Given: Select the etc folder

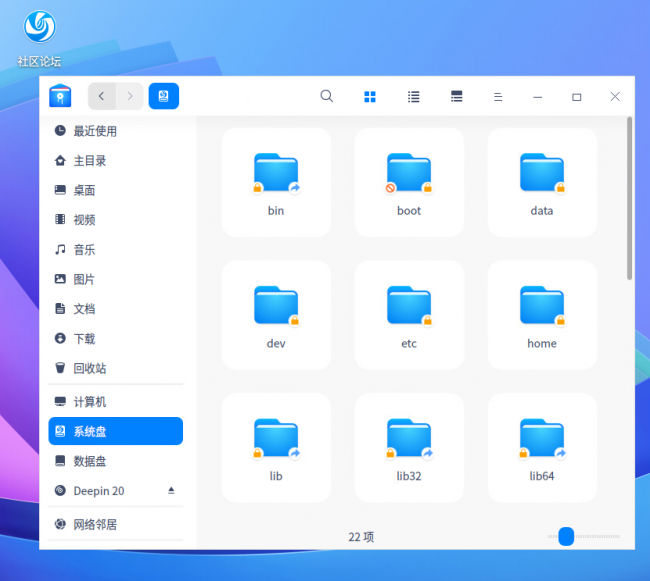Looking at the screenshot, I should pyautogui.click(x=409, y=315).
